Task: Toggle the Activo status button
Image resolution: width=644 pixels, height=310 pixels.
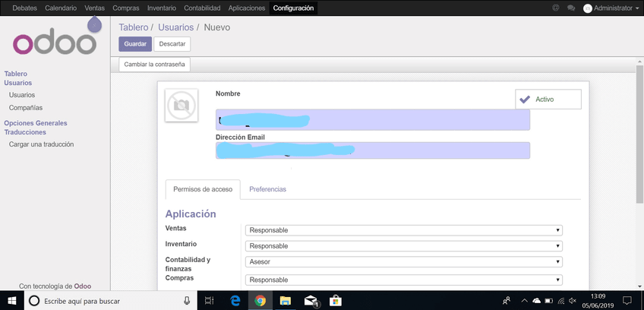Action: click(x=548, y=100)
